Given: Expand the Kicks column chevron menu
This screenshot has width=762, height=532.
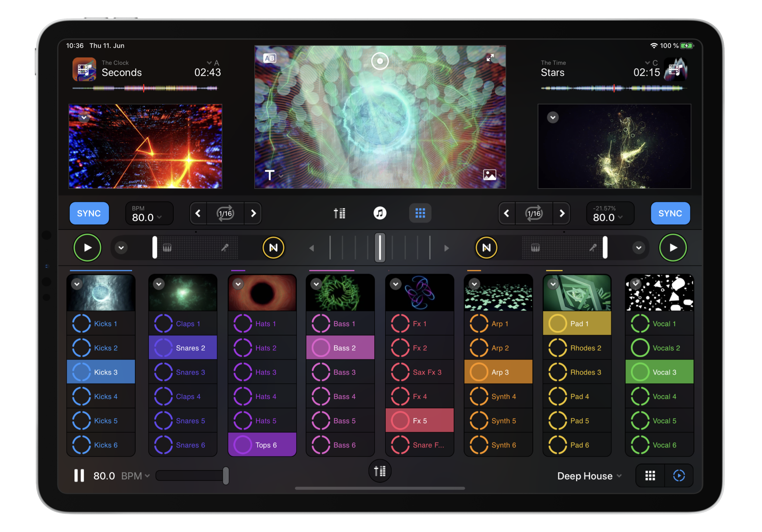Looking at the screenshot, I should pyautogui.click(x=77, y=284).
